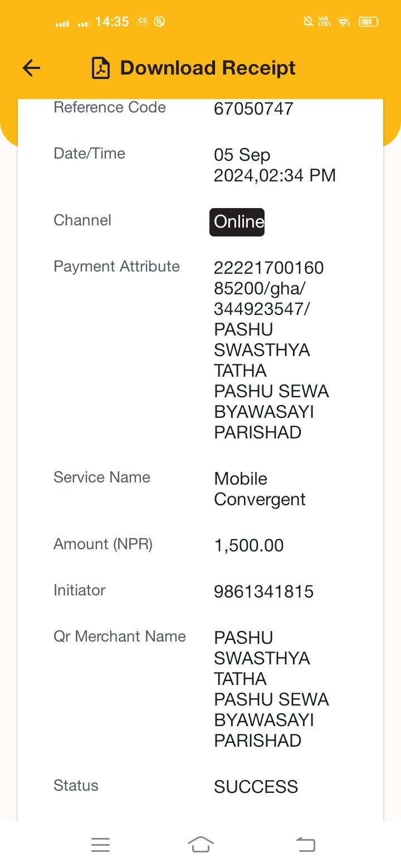
Task: Tap the amount value 1,500.00
Action: (x=249, y=545)
